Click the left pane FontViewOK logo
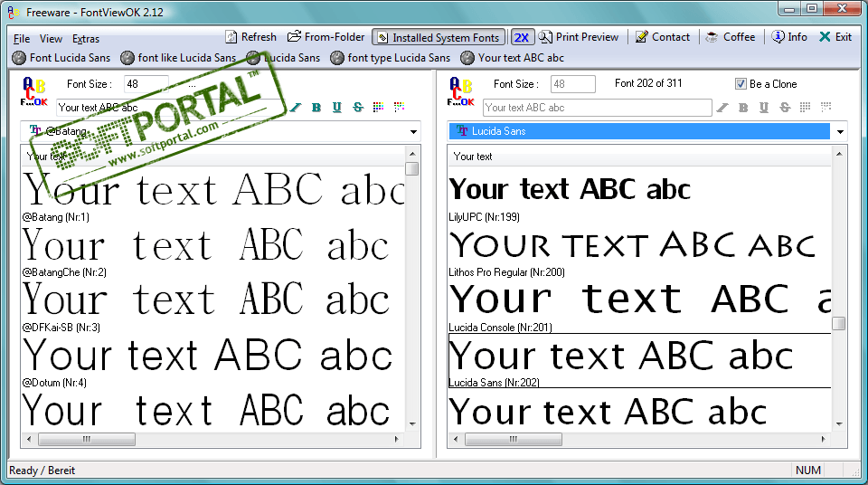 pos(33,92)
